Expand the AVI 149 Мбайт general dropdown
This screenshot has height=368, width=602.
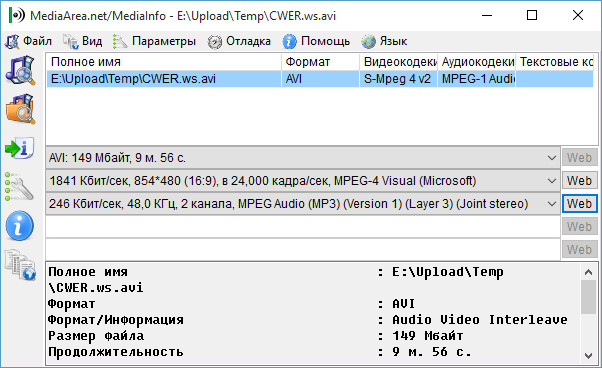pyautogui.click(x=552, y=158)
